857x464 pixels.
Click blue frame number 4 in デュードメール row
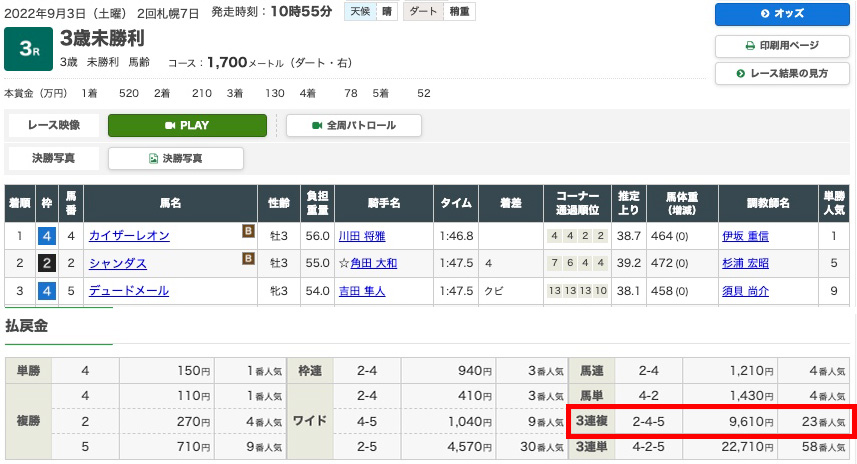pos(47,291)
